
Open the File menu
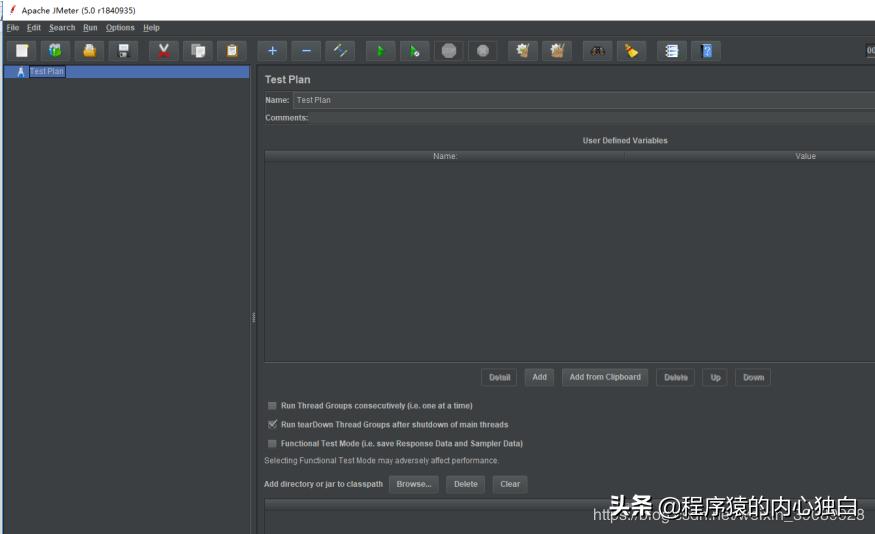pos(13,27)
